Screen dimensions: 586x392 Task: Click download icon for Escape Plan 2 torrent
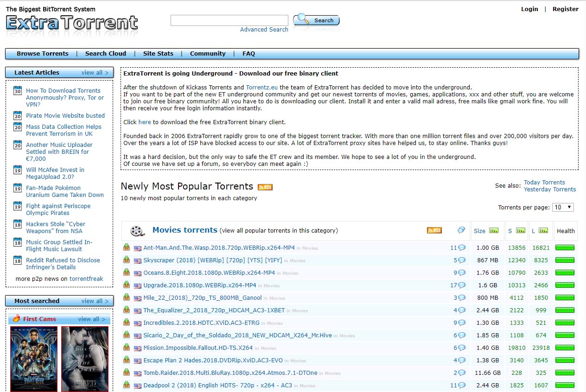127,360
